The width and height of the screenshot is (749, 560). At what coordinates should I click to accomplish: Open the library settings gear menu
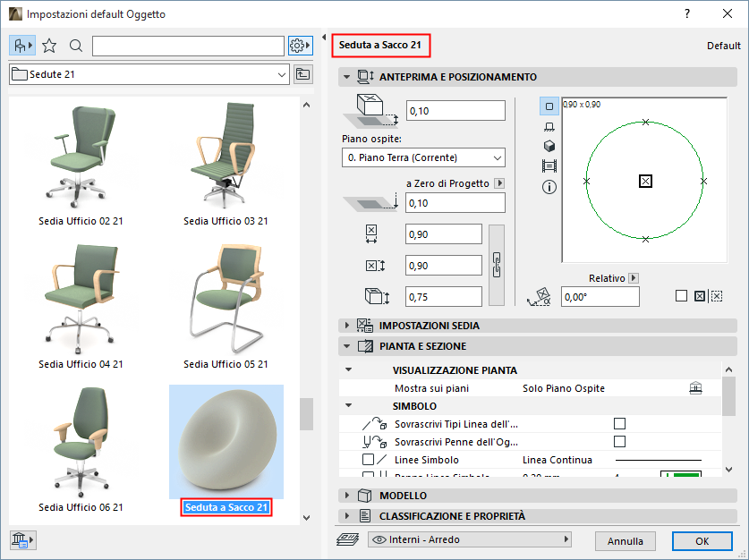pos(300,46)
